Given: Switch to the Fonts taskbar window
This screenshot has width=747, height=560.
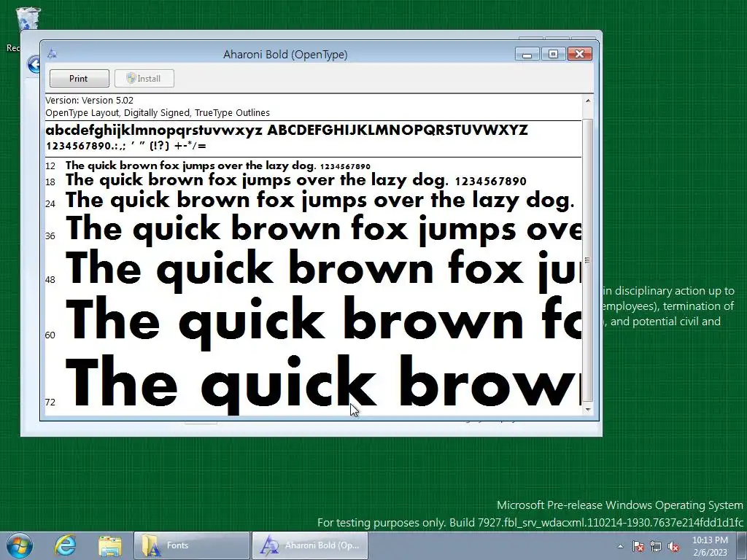Looking at the screenshot, I should (192, 545).
